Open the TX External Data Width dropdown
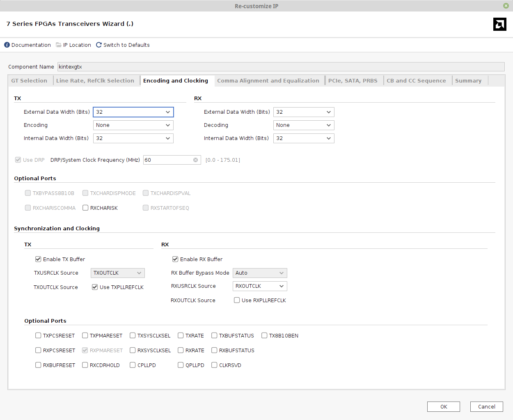This screenshot has height=420, width=513. click(x=133, y=112)
